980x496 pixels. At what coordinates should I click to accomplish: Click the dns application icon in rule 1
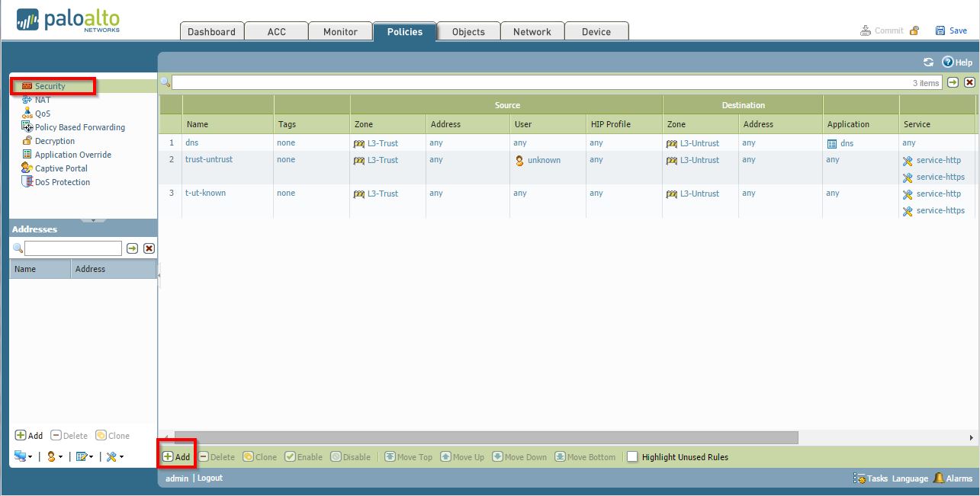[832, 143]
